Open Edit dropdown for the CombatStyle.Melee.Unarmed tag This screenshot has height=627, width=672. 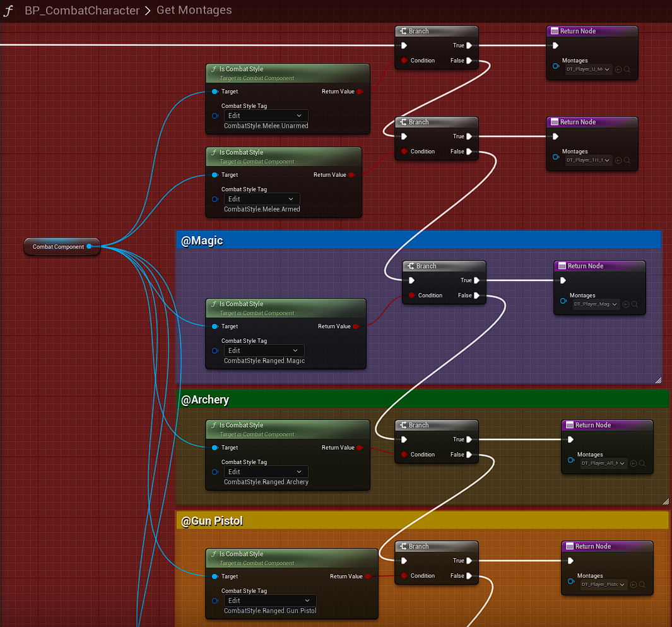pyautogui.click(x=266, y=116)
